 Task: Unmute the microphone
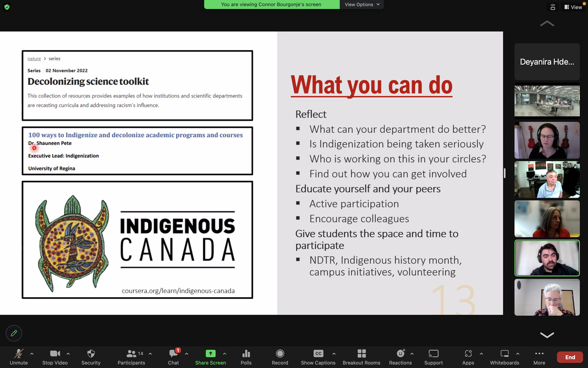point(18,357)
